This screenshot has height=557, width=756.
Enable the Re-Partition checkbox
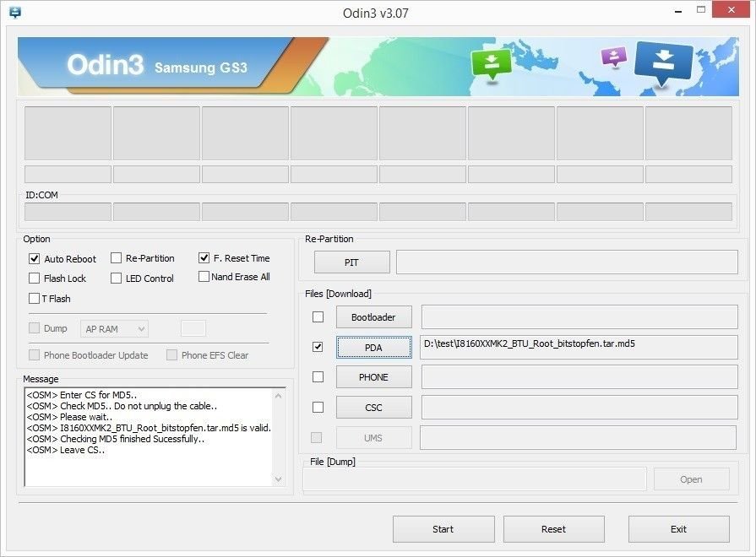(116, 258)
